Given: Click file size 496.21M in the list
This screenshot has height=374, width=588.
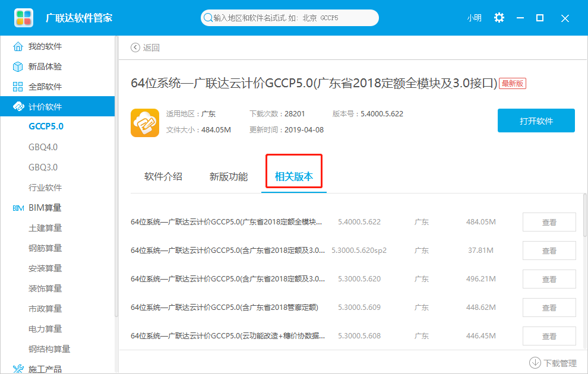Looking at the screenshot, I should coord(480,279).
